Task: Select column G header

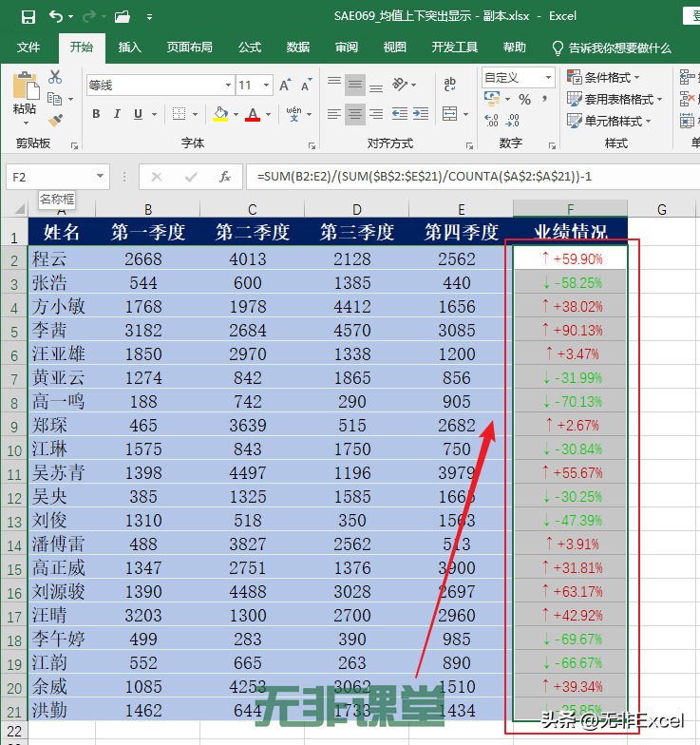Action: 661,209
